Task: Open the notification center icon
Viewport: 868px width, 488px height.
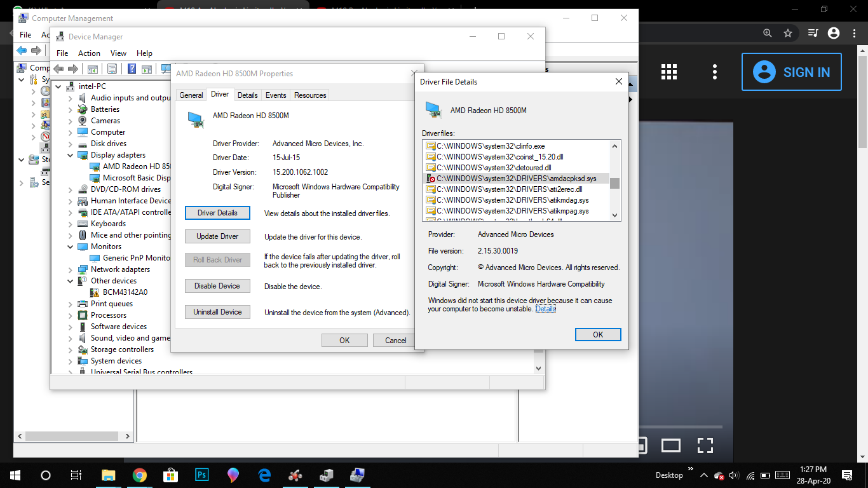Action: point(846,475)
